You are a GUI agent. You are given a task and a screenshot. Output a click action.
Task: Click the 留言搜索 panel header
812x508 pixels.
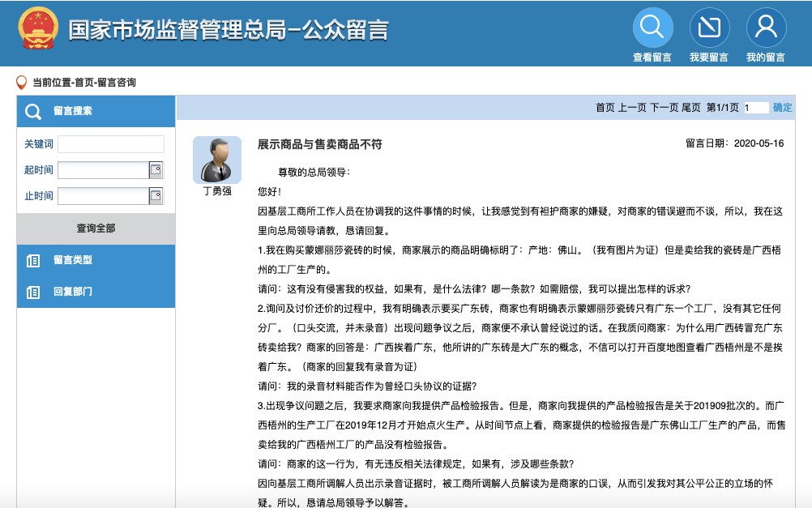pyautogui.click(x=96, y=111)
